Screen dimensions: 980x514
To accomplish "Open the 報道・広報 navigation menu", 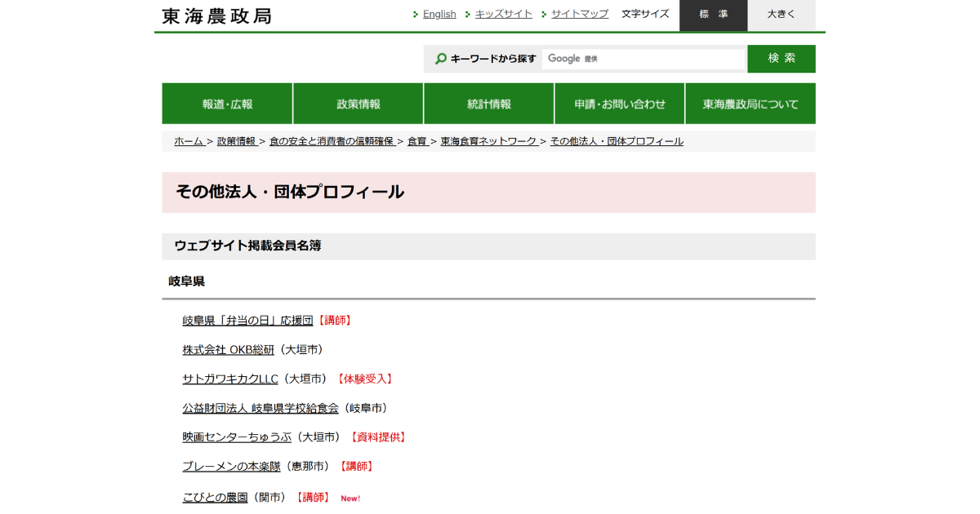I will 227,103.
